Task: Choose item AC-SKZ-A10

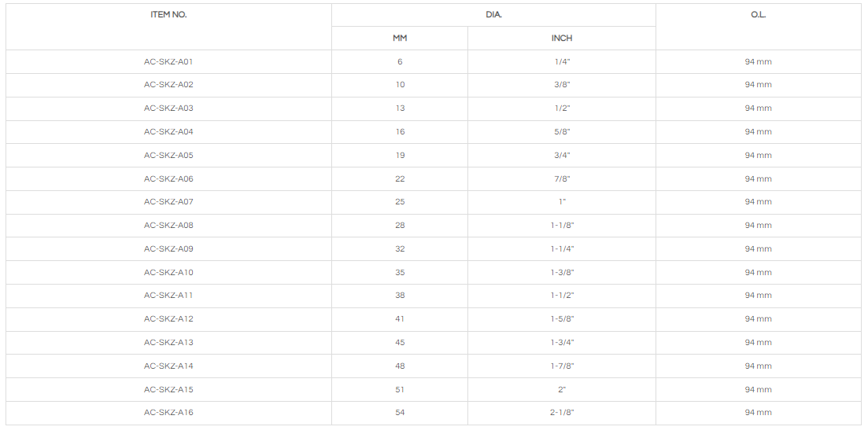Action: (168, 273)
